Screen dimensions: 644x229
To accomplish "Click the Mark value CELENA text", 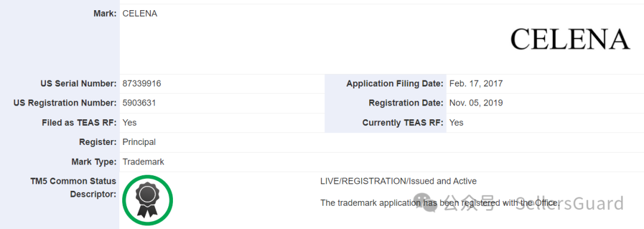I will (140, 14).
